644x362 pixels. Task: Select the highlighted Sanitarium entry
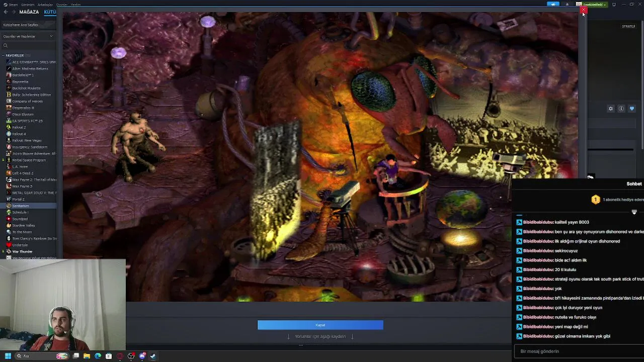29,206
